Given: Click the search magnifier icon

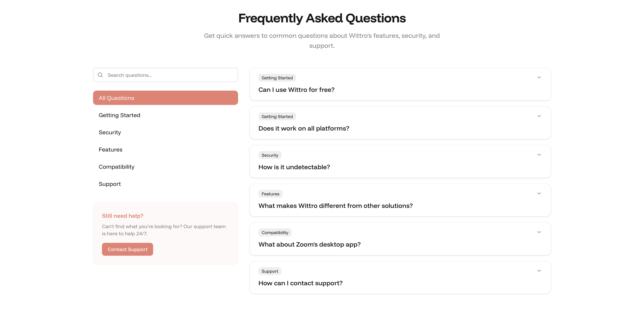Looking at the screenshot, I should pyautogui.click(x=100, y=75).
